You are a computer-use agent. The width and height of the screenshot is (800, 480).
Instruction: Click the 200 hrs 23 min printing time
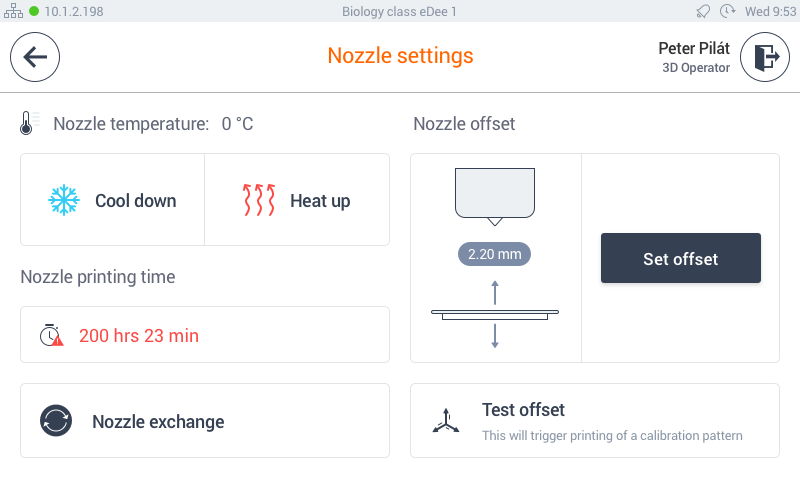point(139,336)
